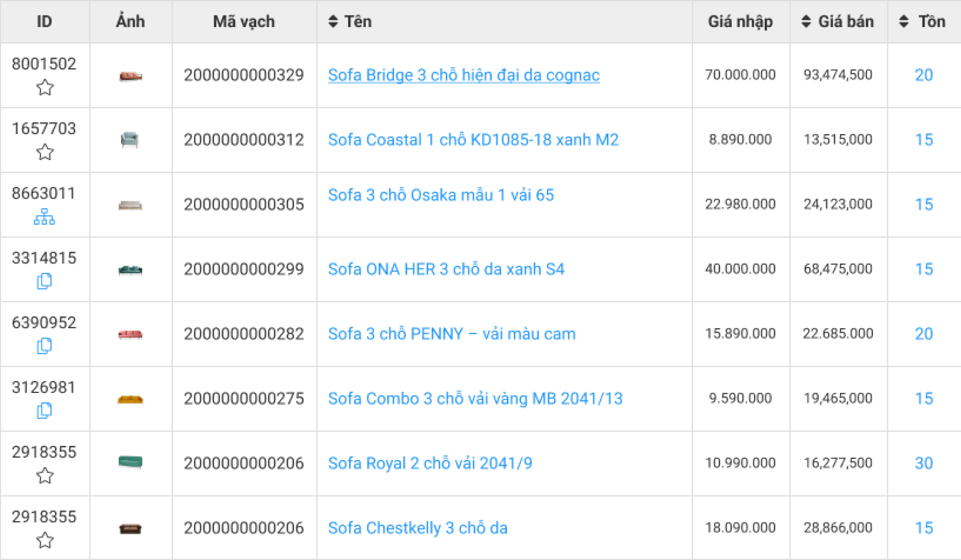Toggle star under ID 1657703
961x560 pixels.
(x=45, y=152)
